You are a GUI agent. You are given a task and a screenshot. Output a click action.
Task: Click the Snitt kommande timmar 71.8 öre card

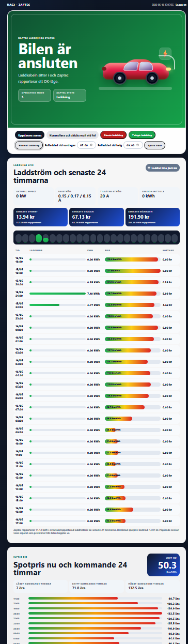(x=97, y=586)
